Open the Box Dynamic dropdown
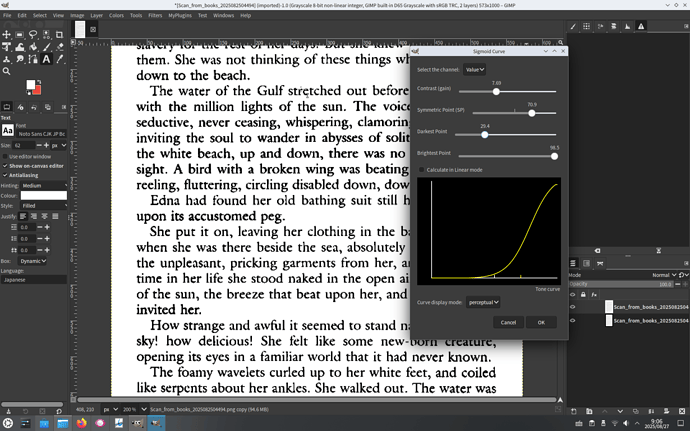690x431 pixels. click(x=33, y=261)
